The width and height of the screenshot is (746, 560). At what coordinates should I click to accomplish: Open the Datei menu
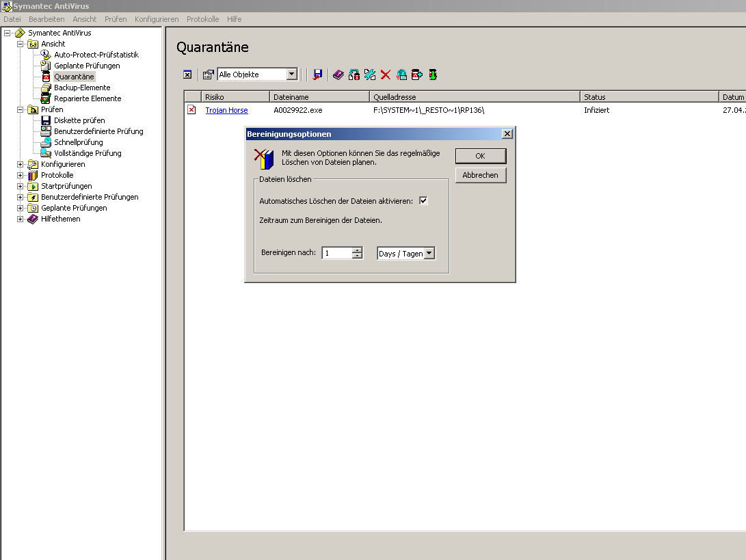(12, 19)
